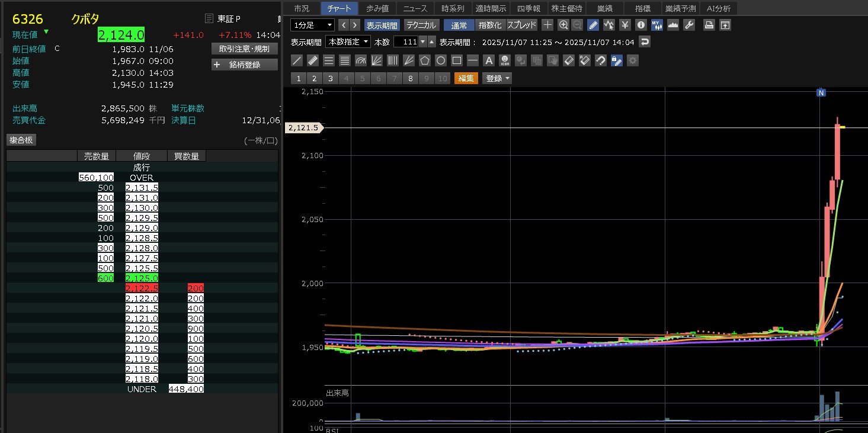This screenshot has height=433, width=868.
Task: Click the zoom in magnifier icon
Action: [563, 25]
